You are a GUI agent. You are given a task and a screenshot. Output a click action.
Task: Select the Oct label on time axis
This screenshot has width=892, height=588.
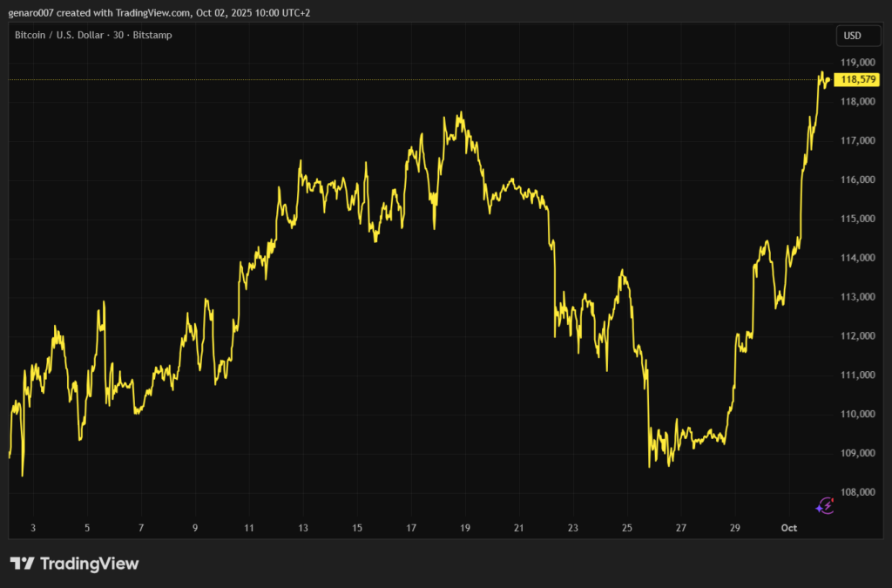pos(788,528)
